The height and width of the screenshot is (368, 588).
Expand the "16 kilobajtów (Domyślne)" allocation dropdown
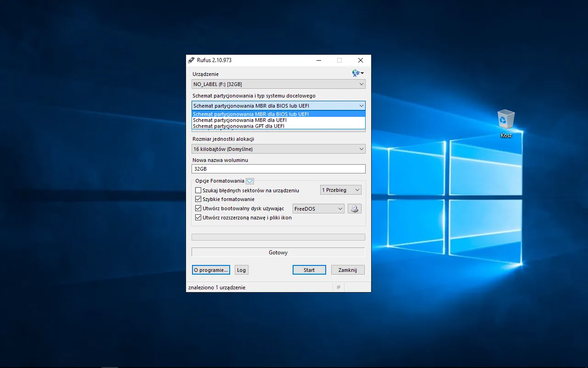tap(278, 149)
